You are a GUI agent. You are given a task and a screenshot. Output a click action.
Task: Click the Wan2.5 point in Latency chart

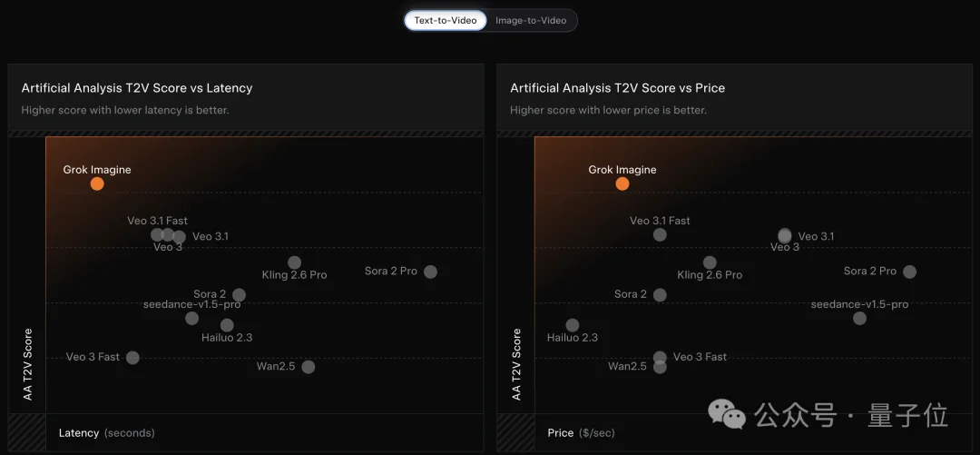point(309,367)
